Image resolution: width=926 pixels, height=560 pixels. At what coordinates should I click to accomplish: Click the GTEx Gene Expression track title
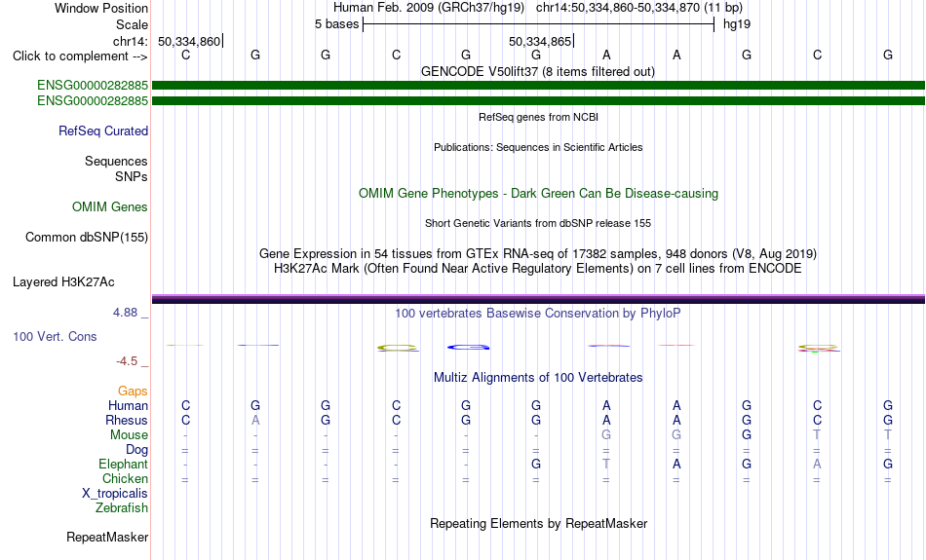538,254
